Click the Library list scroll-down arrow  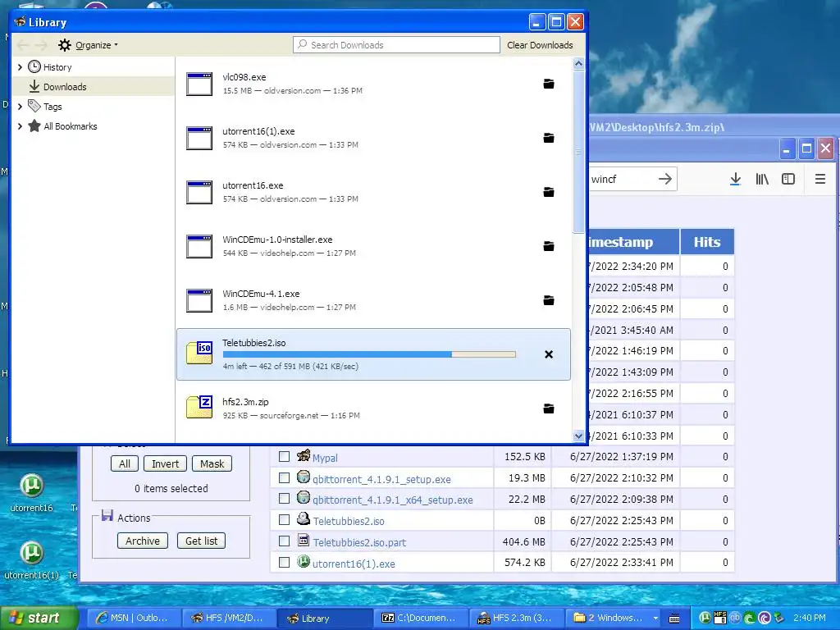tap(578, 436)
